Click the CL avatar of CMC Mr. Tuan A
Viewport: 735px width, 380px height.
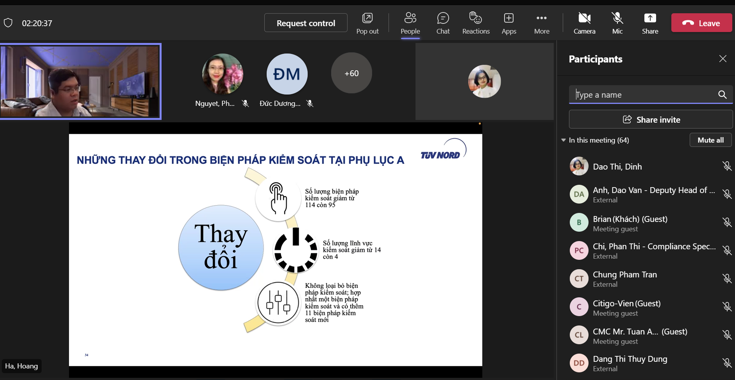tap(579, 335)
